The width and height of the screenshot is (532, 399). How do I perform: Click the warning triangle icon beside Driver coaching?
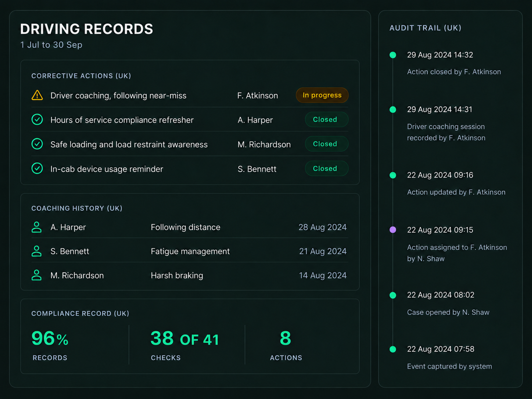tap(37, 95)
